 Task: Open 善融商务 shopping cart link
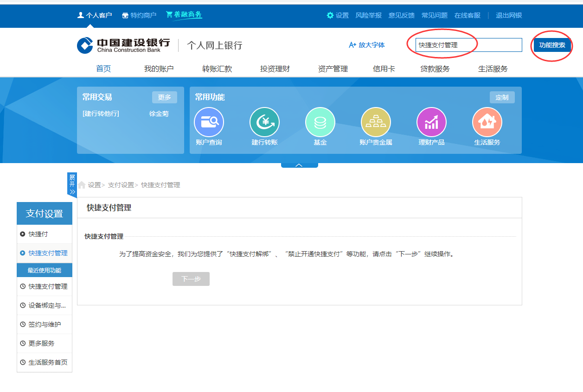click(x=184, y=15)
